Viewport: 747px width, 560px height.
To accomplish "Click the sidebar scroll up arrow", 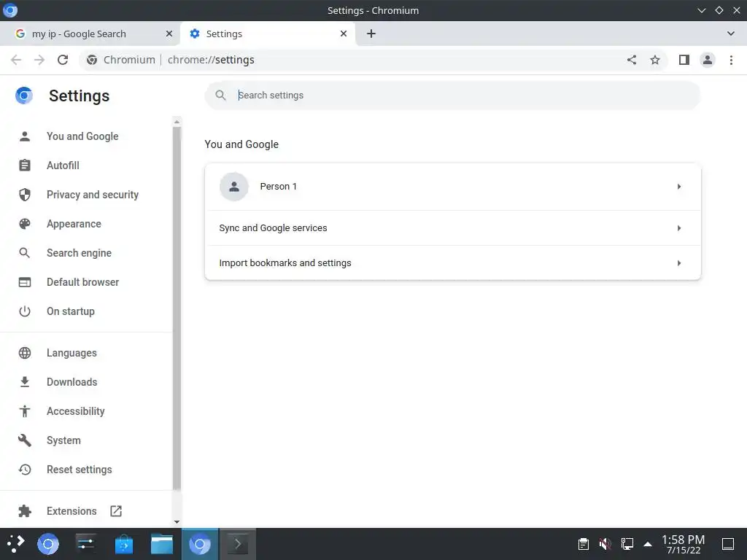I will 177,122.
